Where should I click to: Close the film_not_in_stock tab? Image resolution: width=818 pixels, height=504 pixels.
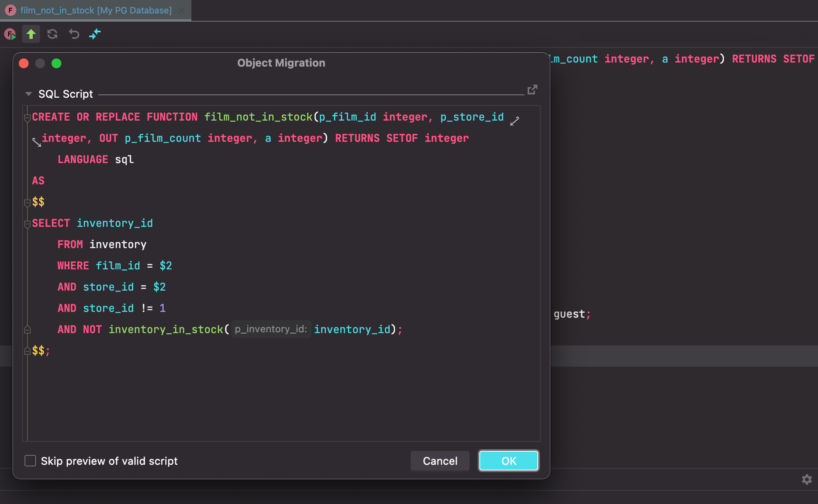(182, 10)
